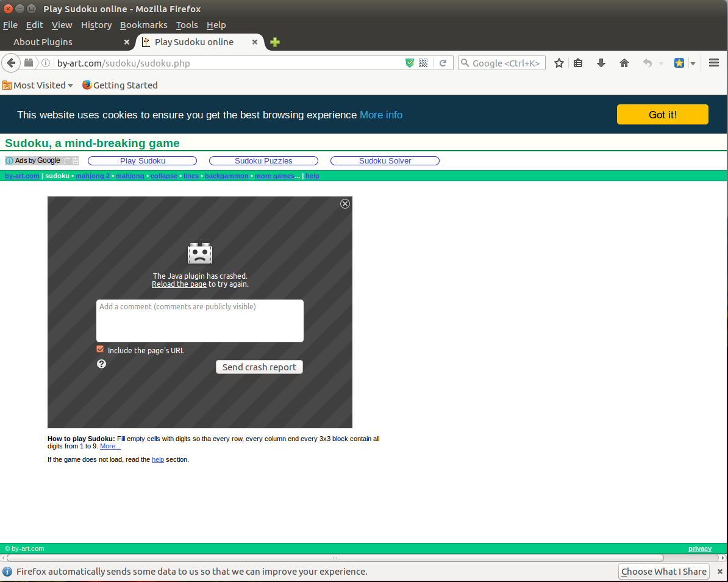This screenshot has height=582, width=728.
Task: Click the green shield icon in the URL bar
Action: (x=410, y=63)
